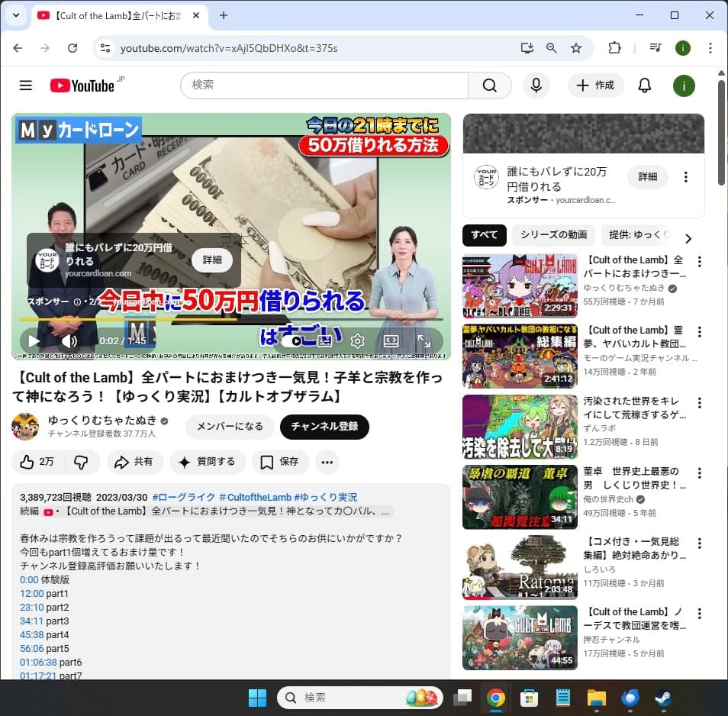
Task: Open the more actions ellipsis below the video
Action: click(x=327, y=462)
